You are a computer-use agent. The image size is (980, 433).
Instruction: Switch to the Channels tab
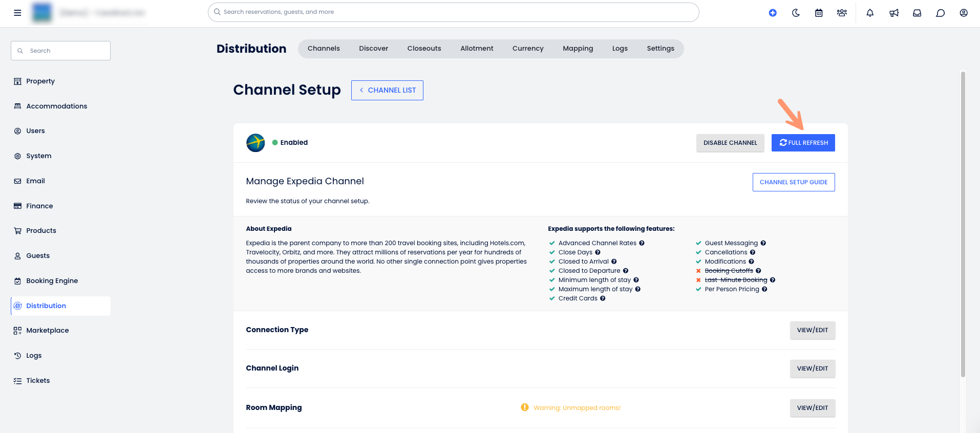[324, 49]
